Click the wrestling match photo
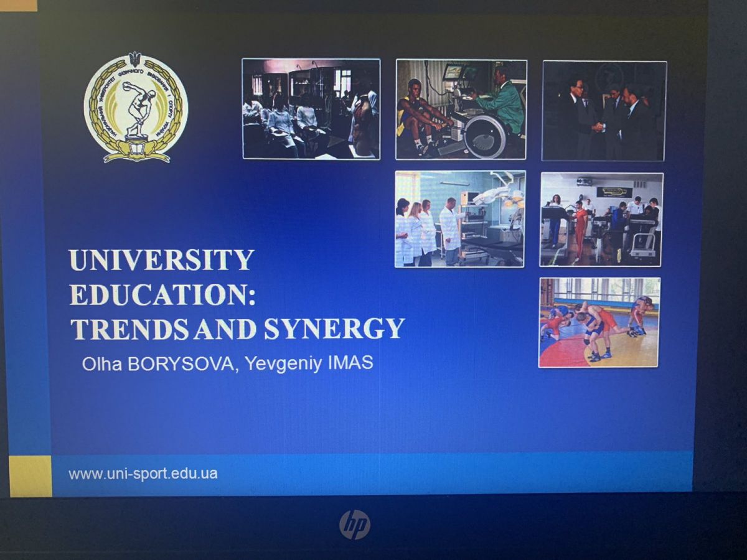The width and height of the screenshot is (747, 560). click(599, 322)
